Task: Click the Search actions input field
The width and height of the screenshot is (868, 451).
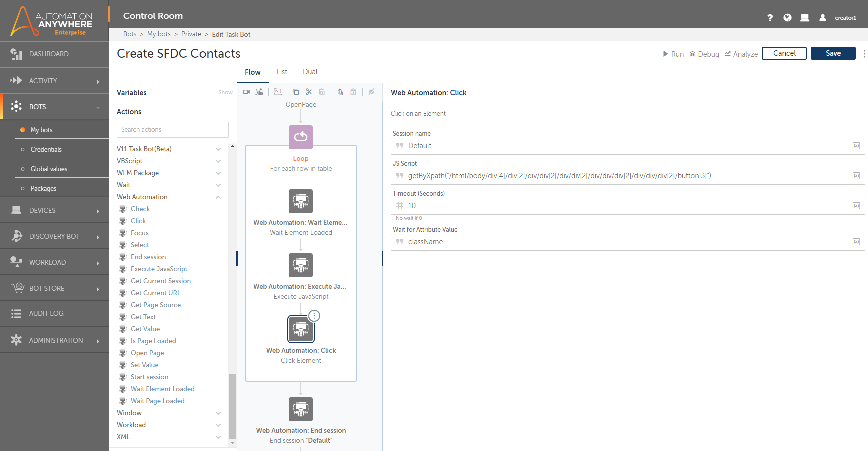Action: 172,130
